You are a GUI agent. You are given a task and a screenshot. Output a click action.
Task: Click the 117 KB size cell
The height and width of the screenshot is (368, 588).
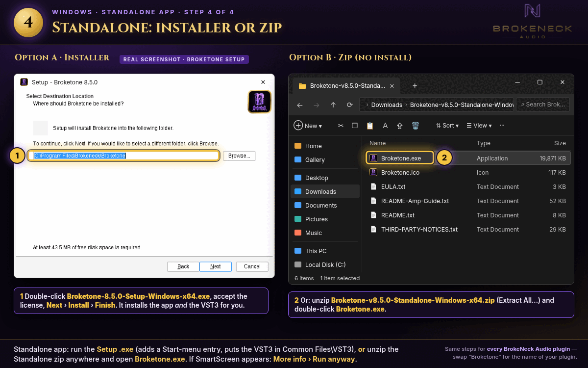[x=557, y=173]
